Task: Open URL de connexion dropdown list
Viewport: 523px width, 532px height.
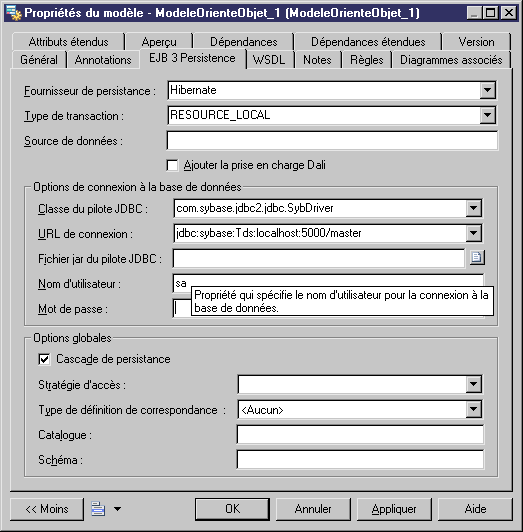Action: tap(474, 233)
